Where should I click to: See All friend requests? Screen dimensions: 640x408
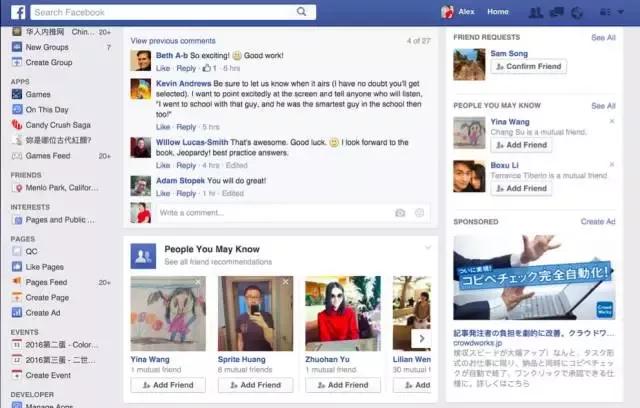pos(603,38)
